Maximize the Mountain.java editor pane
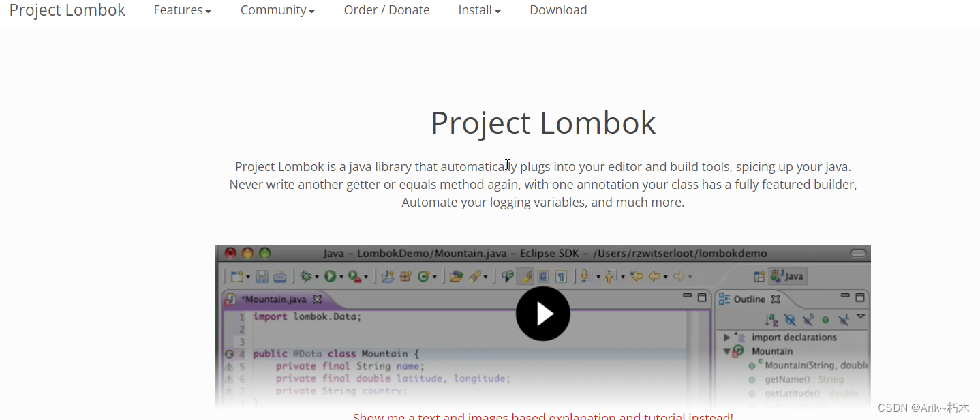The image size is (980, 420). point(702,297)
